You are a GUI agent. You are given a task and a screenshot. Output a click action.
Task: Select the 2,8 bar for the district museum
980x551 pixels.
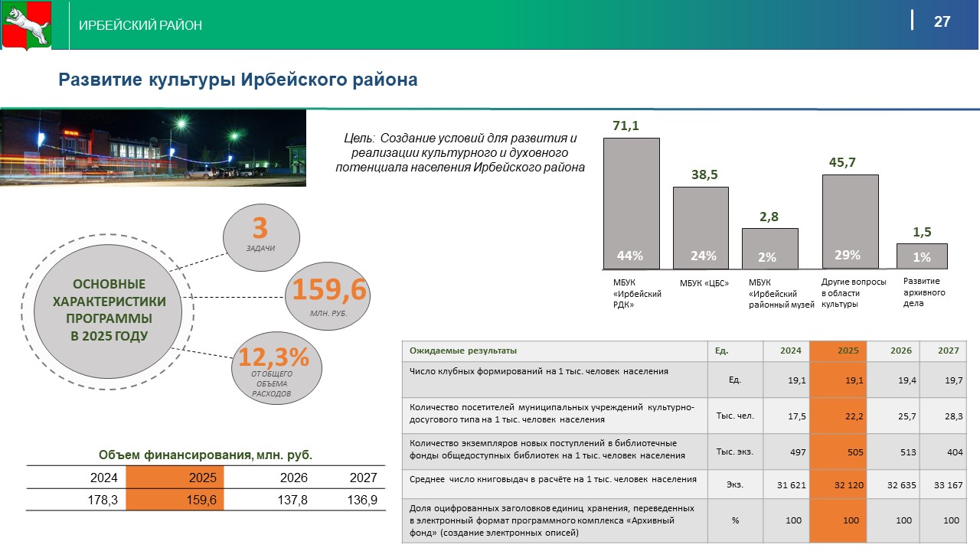click(x=769, y=248)
